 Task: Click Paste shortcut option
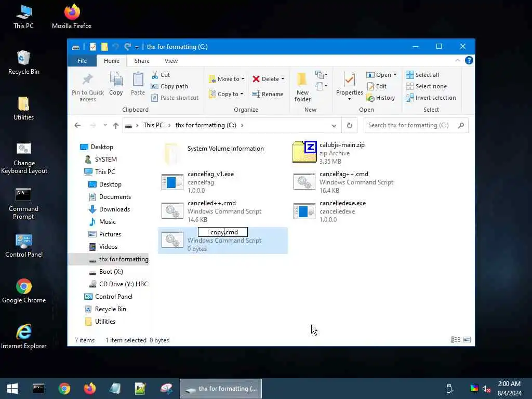175,98
